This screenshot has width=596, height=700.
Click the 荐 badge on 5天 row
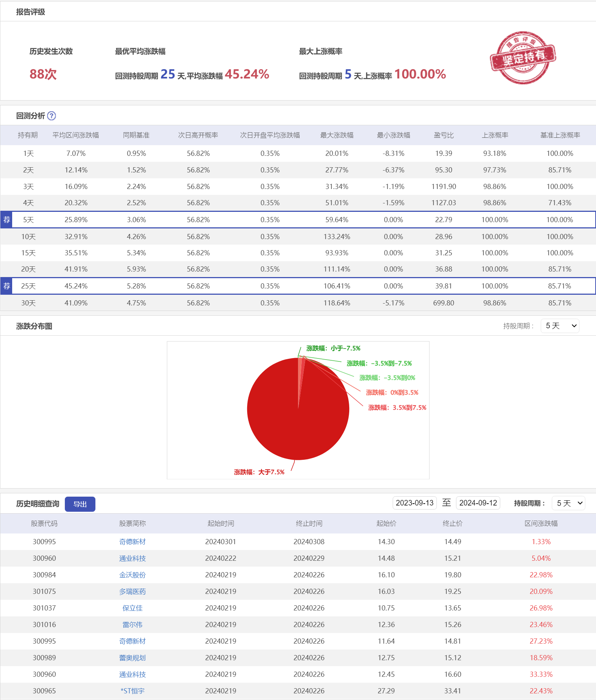coord(7,220)
